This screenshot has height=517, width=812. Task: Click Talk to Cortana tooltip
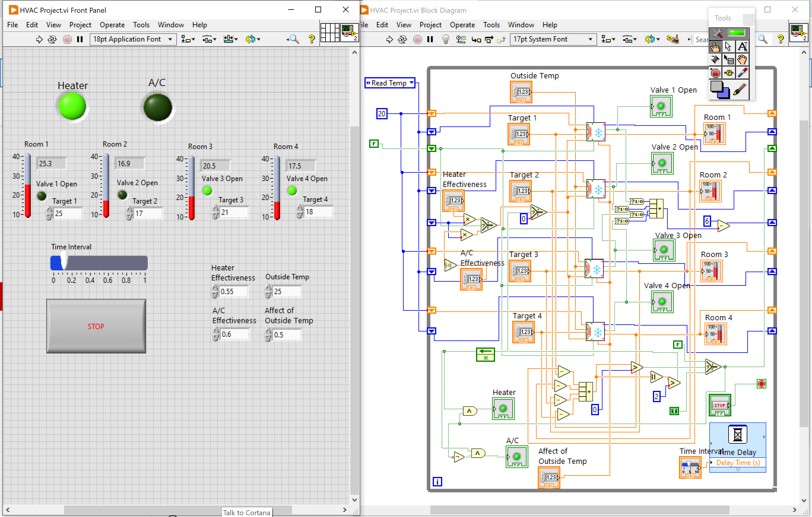pos(247,512)
